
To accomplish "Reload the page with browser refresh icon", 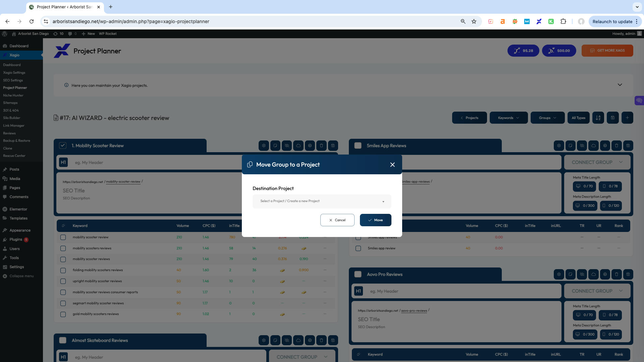I will click(x=32, y=21).
